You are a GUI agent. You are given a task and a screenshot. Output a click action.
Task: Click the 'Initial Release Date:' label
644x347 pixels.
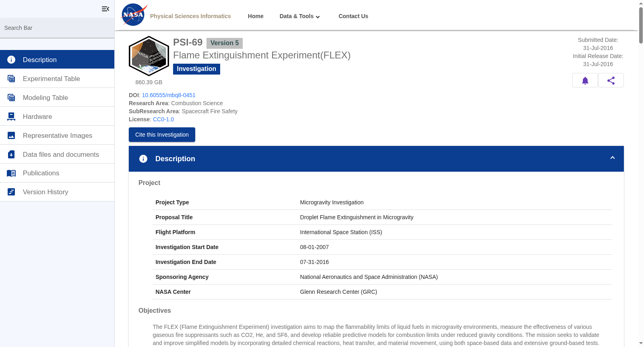tap(598, 56)
